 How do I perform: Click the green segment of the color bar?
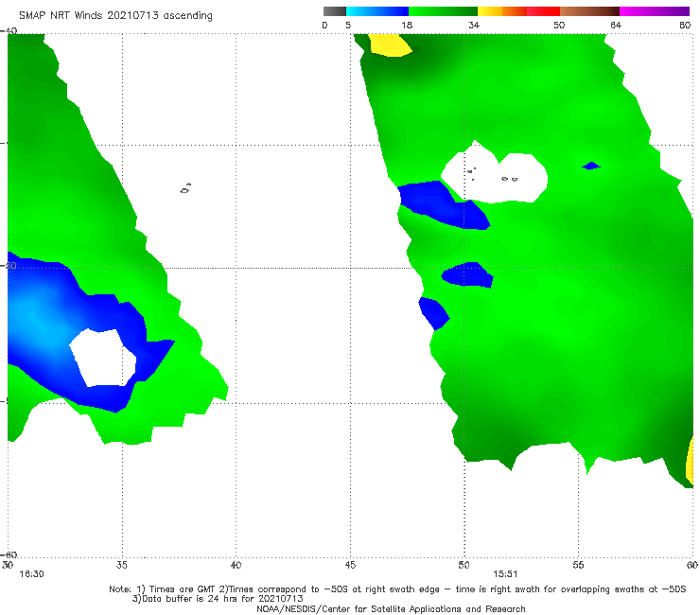[443, 11]
